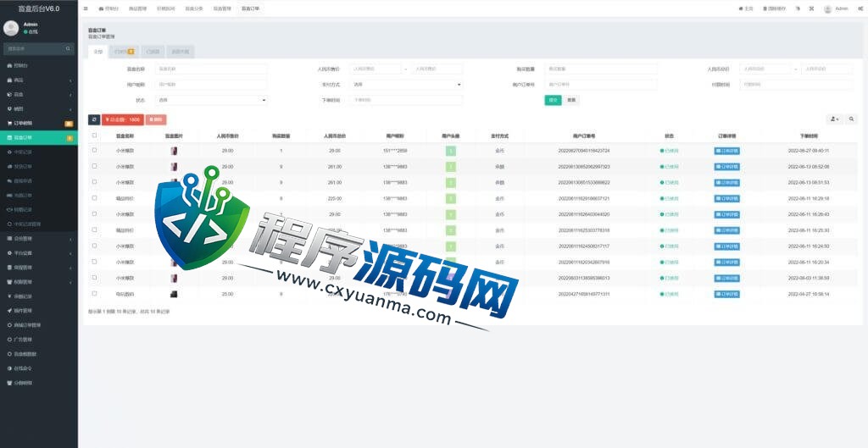Open 广告管理 item in the sidebar
Image resolution: width=868 pixels, height=448 pixels.
click(39, 339)
